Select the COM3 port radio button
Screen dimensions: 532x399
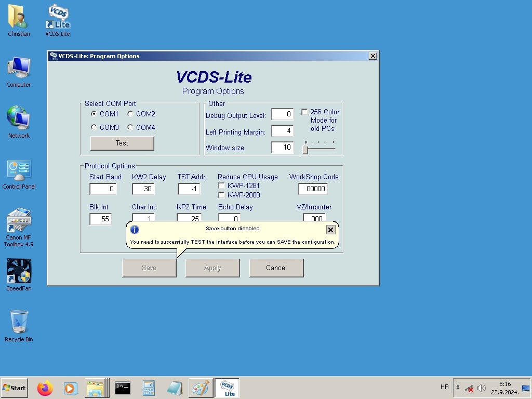tap(94, 128)
